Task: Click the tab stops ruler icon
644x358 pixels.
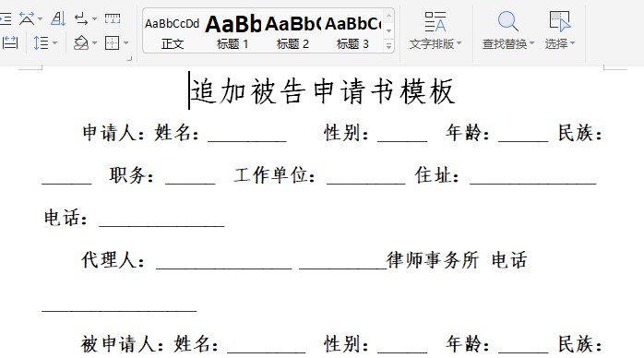Action: click(113, 18)
